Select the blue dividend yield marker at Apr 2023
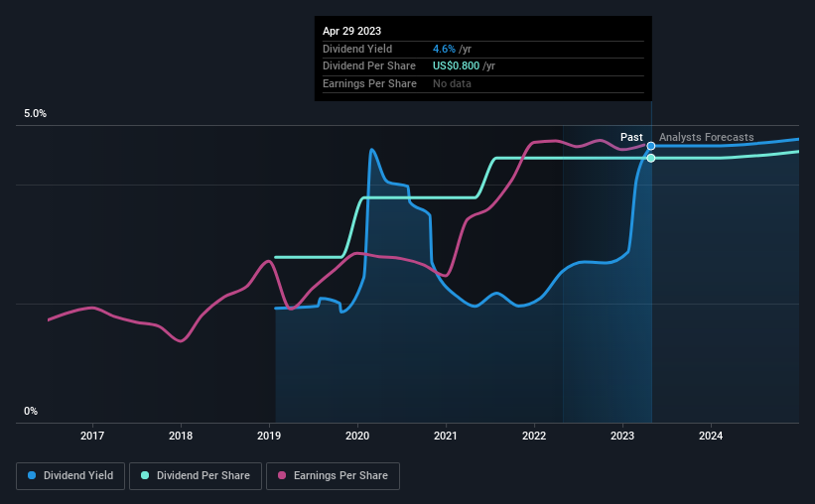The width and height of the screenshot is (815, 504). point(651,146)
